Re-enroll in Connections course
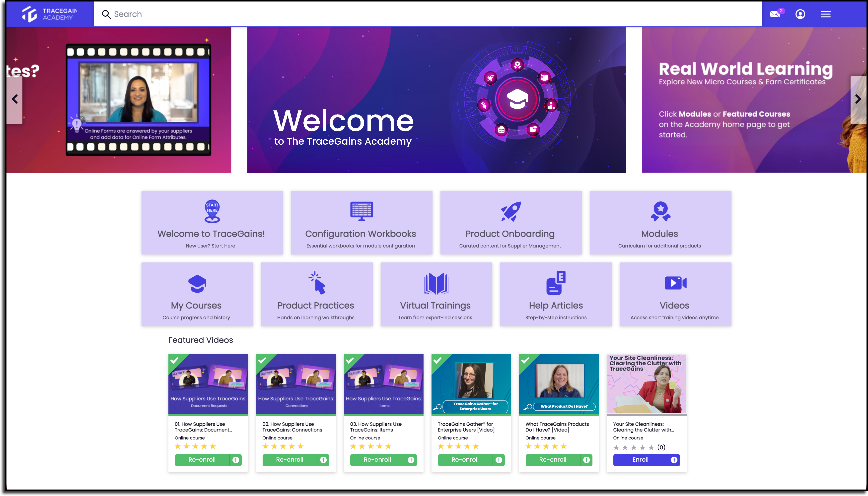The image size is (868, 496). pyautogui.click(x=290, y=460)
